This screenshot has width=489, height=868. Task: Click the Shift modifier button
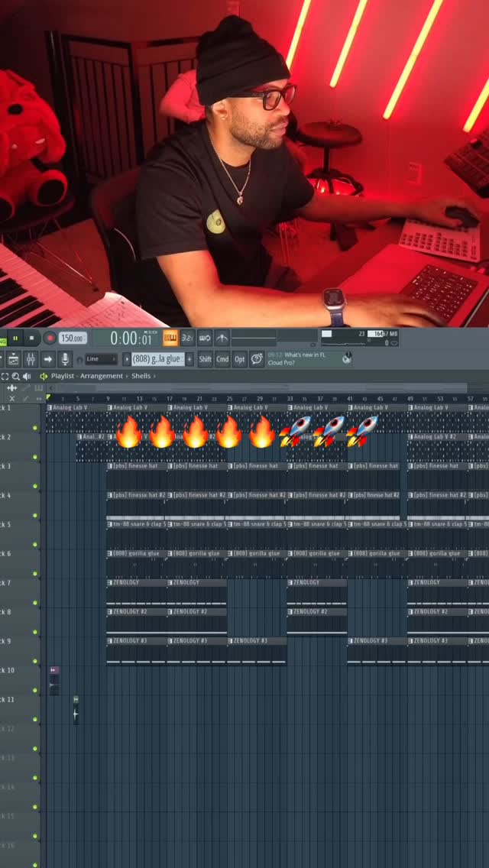click(205, 359)
